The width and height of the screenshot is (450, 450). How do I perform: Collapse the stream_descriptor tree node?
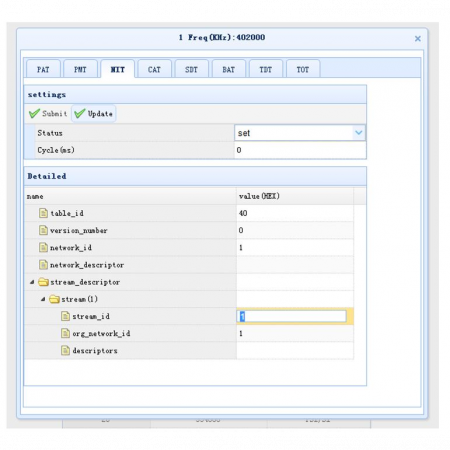(32, 282)
